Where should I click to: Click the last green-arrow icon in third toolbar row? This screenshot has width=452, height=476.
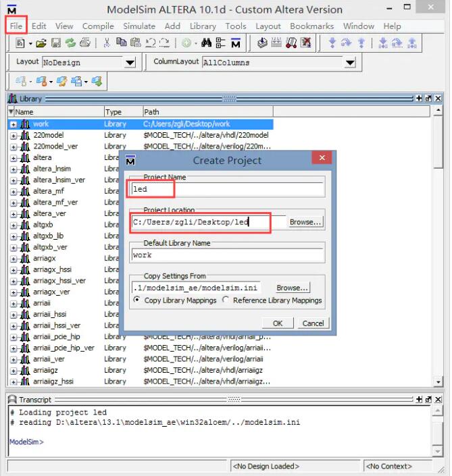point(97,81)
